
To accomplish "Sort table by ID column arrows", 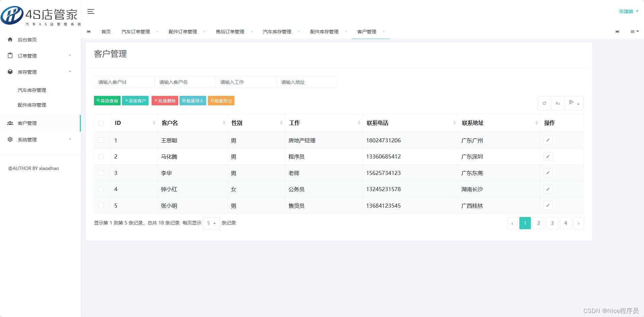I will 154,123.
